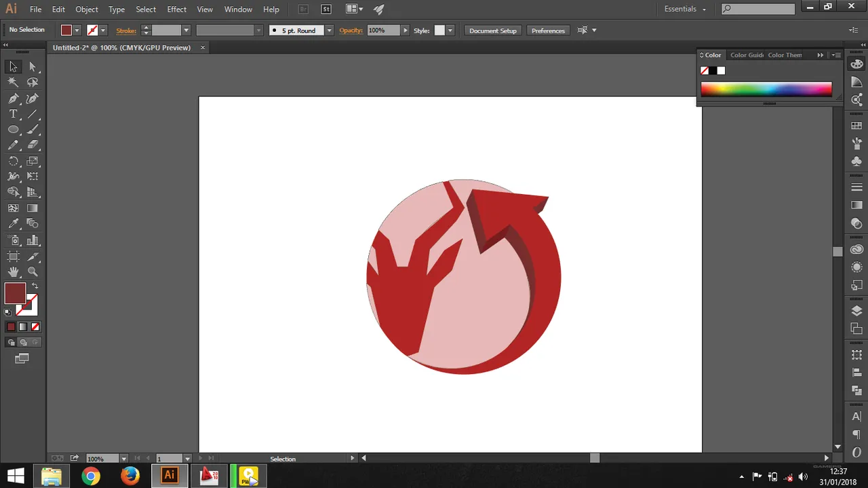Open the Object menu
This screenshot has width=868, height=488.
pos(87,10)
